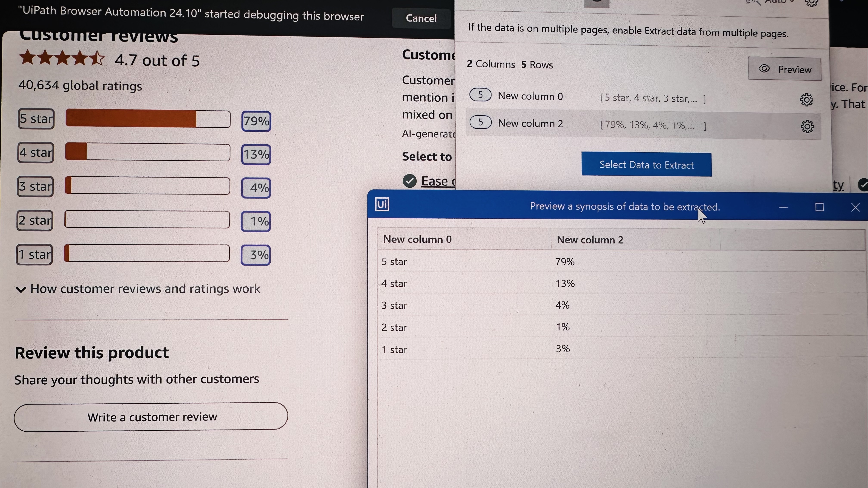Click the count badge for New column 2
Screen dimensions: 868x488
(480, 122)
